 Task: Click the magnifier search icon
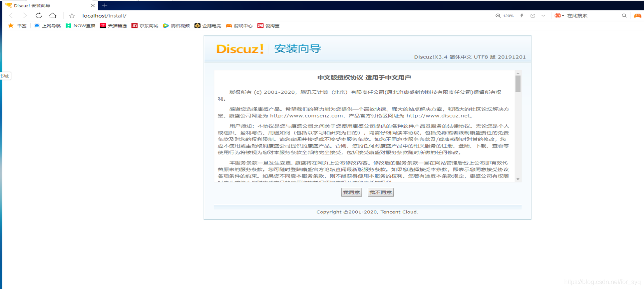point(624,16)
